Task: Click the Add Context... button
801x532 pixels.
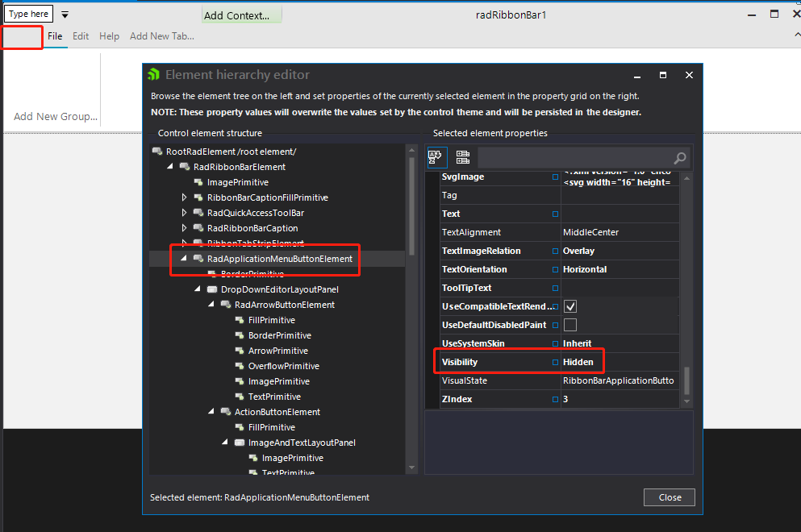Action: [241, 15]
